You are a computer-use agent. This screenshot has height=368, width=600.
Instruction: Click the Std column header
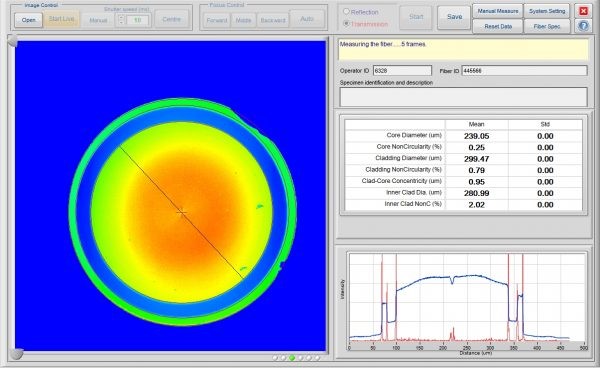pyautogui.click(x=545, y=124)
